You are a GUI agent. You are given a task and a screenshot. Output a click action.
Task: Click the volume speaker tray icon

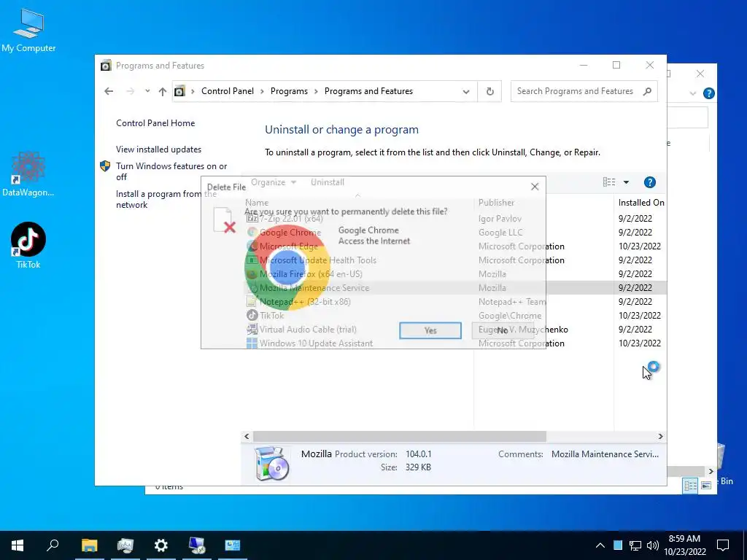pos(652,545)
